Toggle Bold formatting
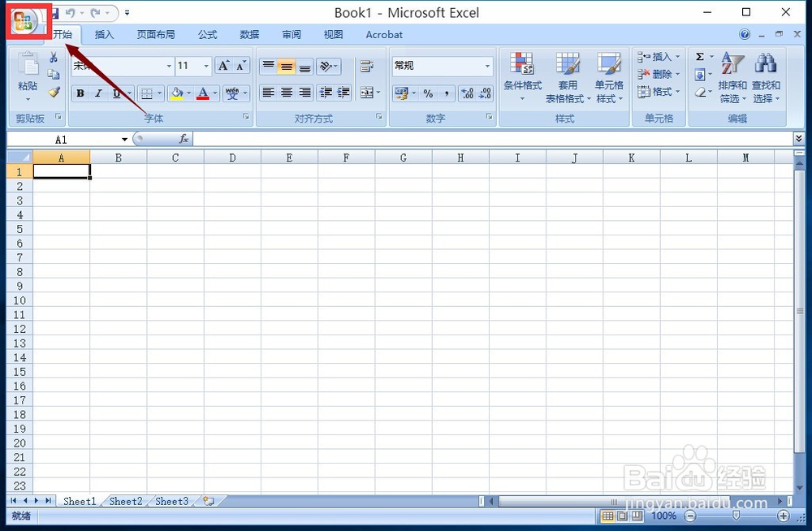 (x=80, y=93)
